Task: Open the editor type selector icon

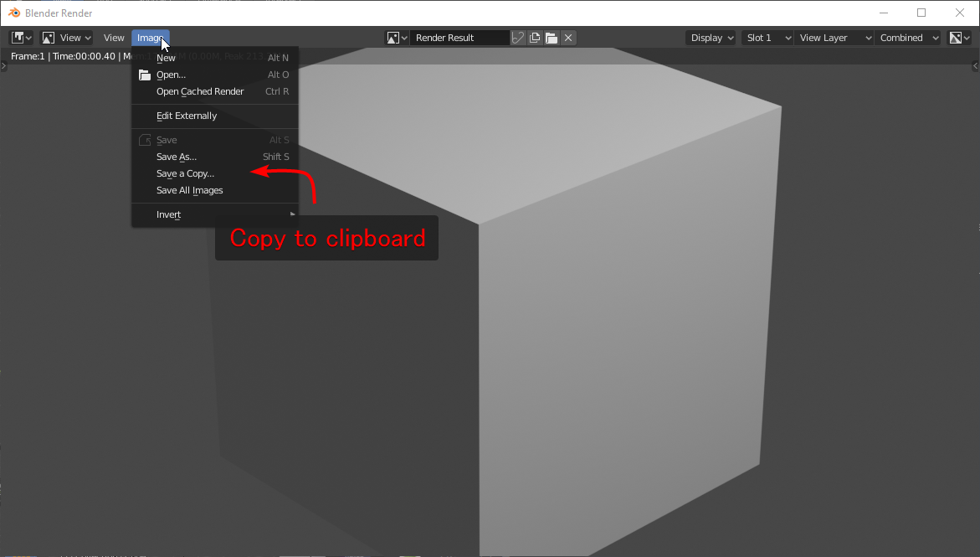Action: 21,38
